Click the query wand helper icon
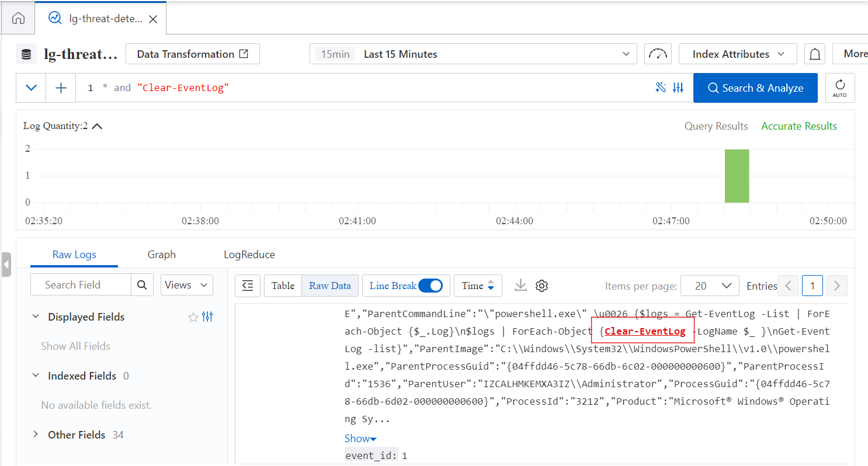868x466 pixels. click(661, 88)
